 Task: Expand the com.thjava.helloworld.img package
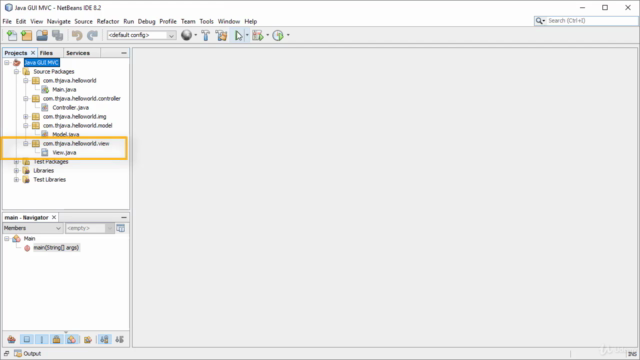(x=26, y=116)
